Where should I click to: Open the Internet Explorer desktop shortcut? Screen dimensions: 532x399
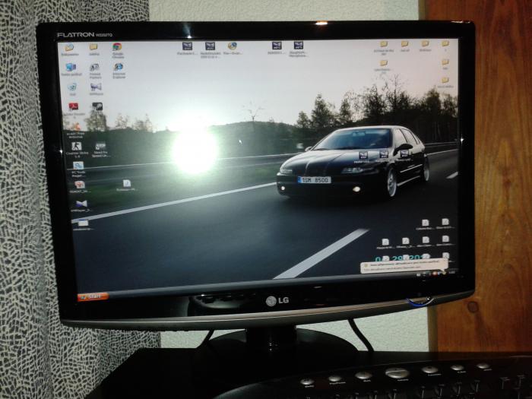[119, 68]
